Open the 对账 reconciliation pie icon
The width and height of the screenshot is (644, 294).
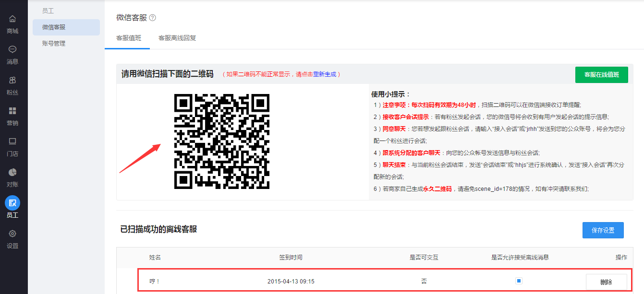tap(12, 172)
